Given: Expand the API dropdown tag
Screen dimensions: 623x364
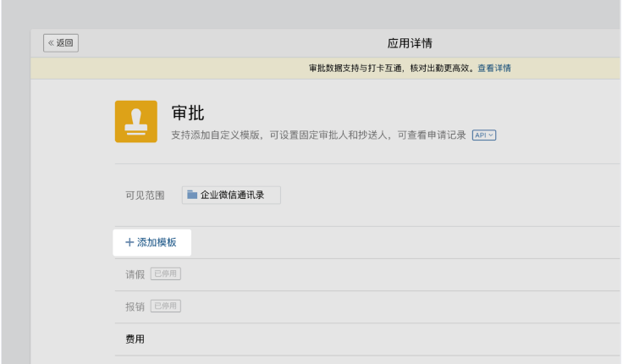Looking at the screenshot, I should [x=484, y=135].
